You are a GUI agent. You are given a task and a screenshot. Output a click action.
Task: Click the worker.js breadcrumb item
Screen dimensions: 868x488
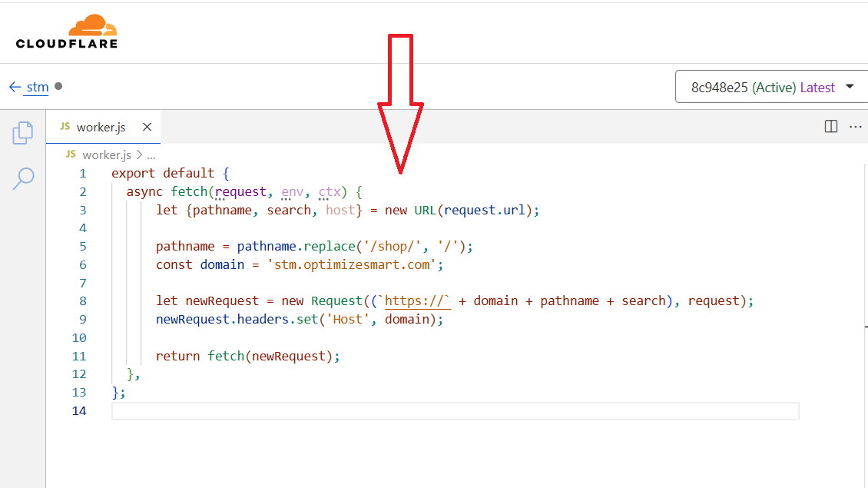106,154
